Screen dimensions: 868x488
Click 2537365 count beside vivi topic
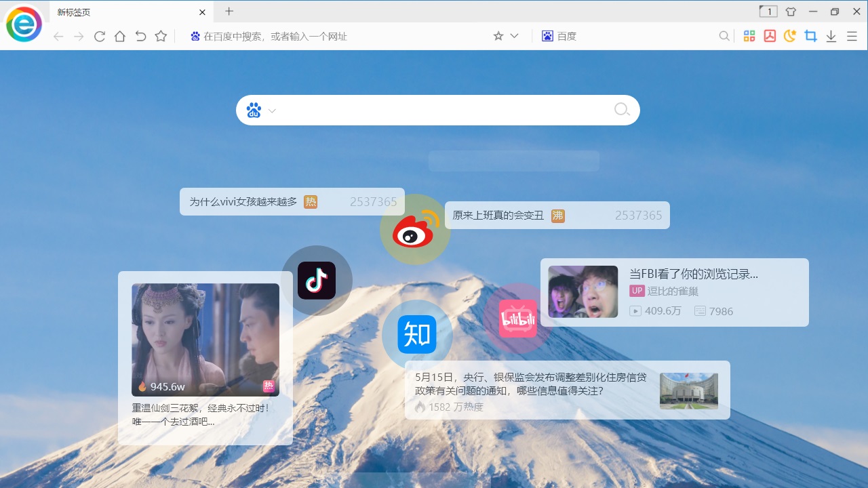[x=374, y=201]
